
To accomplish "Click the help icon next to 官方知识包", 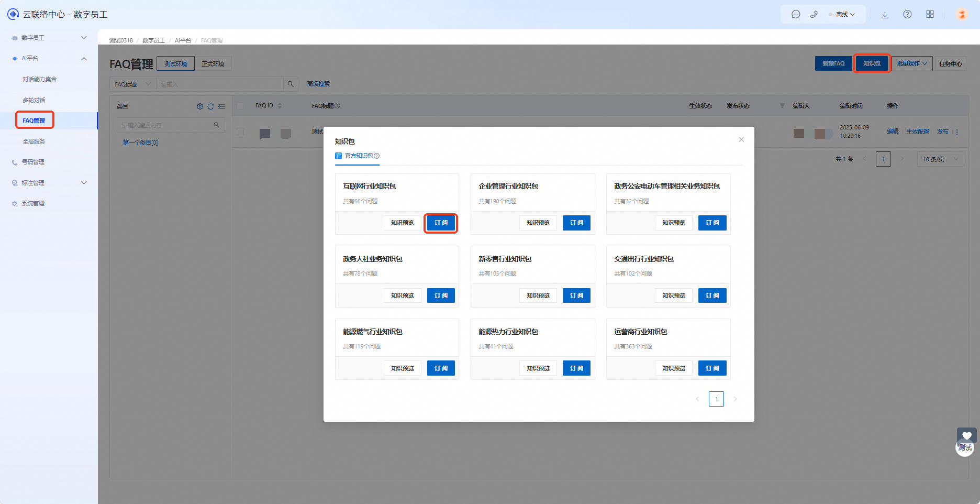I will pyautogui.click(x=376, y=156).
